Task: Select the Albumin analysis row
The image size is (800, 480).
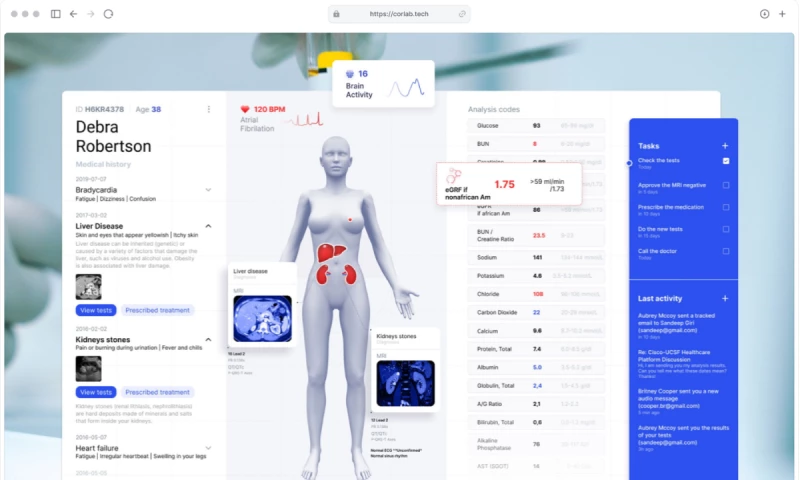Action: pyautogui.click(x=536, y=367)
